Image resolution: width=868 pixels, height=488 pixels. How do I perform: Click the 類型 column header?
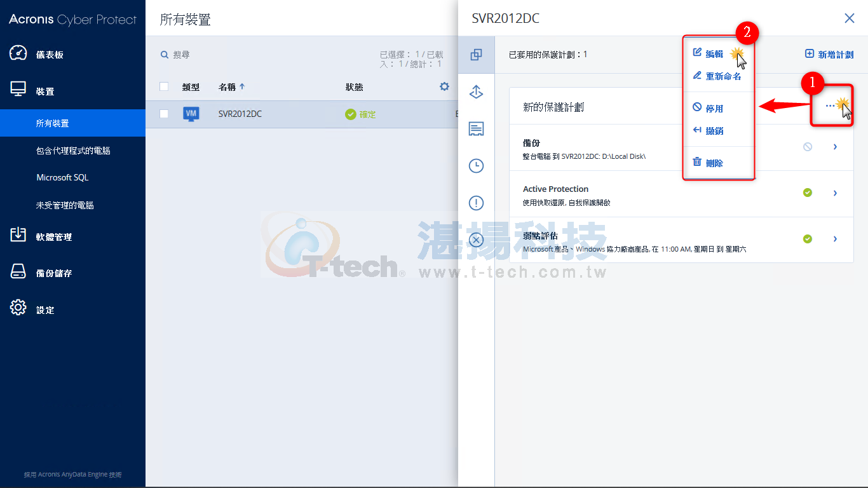tap(191, 87)
